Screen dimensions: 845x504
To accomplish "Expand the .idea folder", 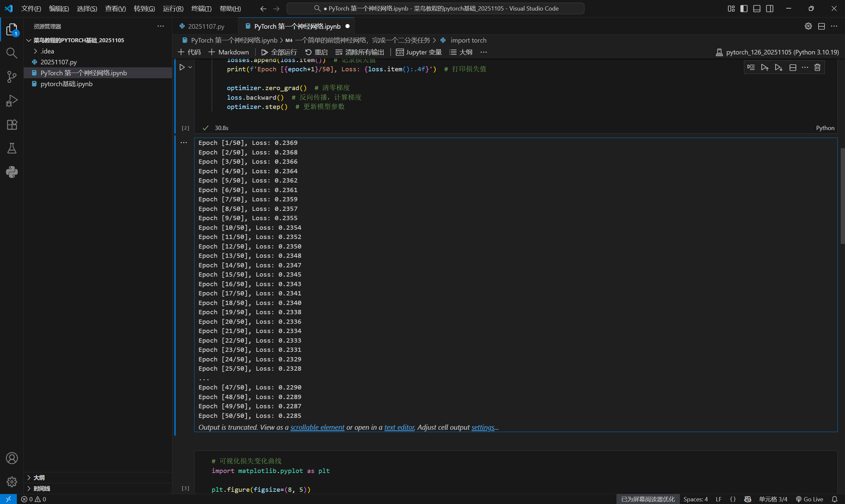I will point(98,51).
